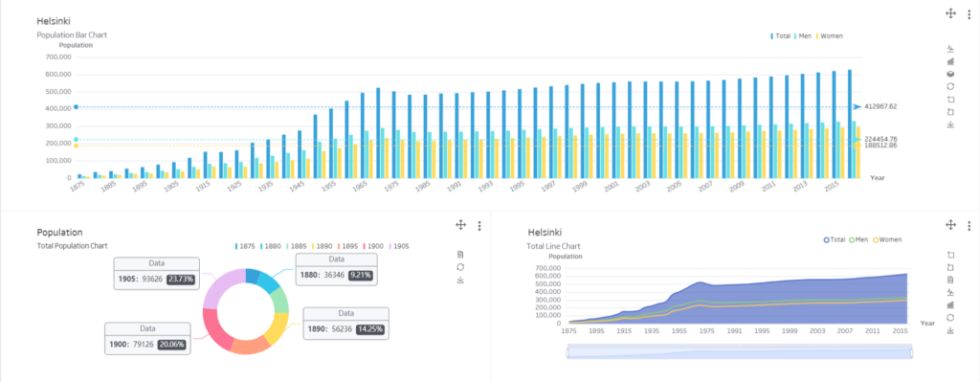The height and width of the screenshot is (382, 980).
Task: Click the stack series icon in bar chart toolbox
Action: tap(950, 74)
